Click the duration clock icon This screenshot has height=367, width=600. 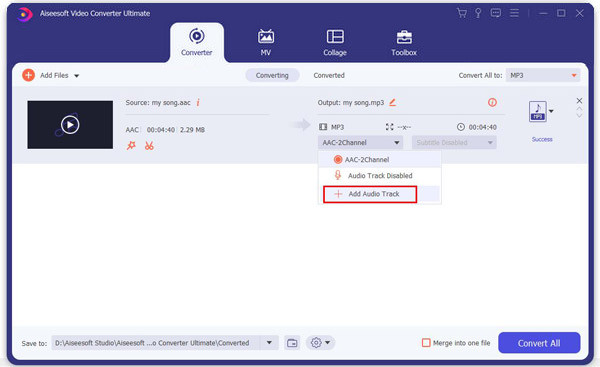tap(461, 127)
